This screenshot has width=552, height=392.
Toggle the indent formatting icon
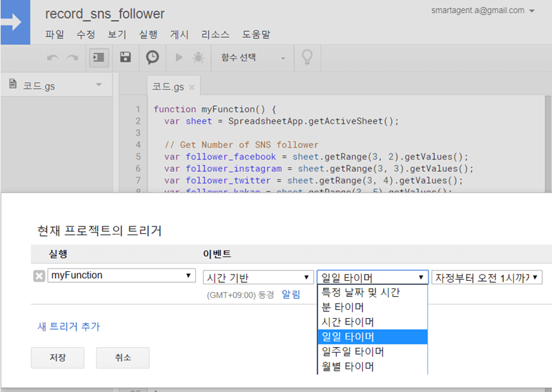[99, 58]
